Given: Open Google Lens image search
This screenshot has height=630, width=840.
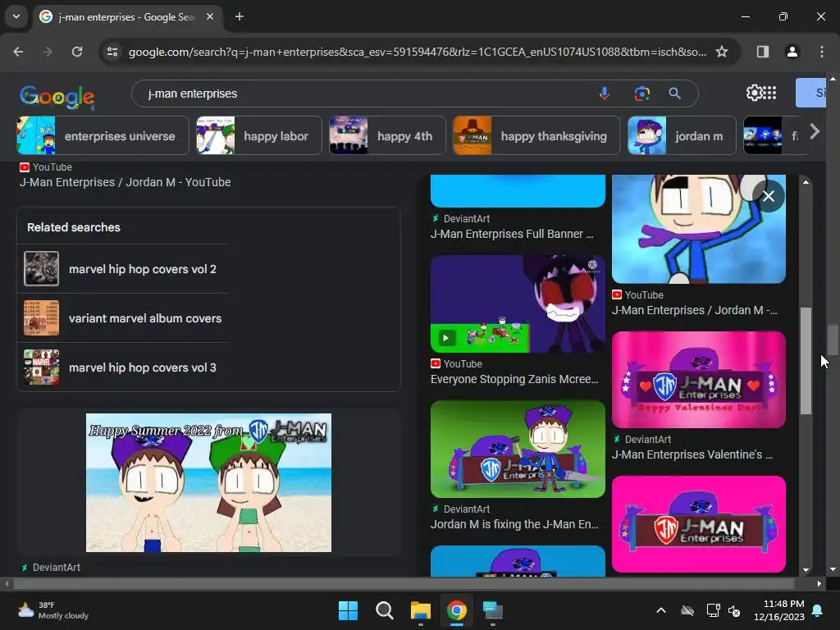Looking at the screenshot, I should pyautogui.click(x=641, y=94).
